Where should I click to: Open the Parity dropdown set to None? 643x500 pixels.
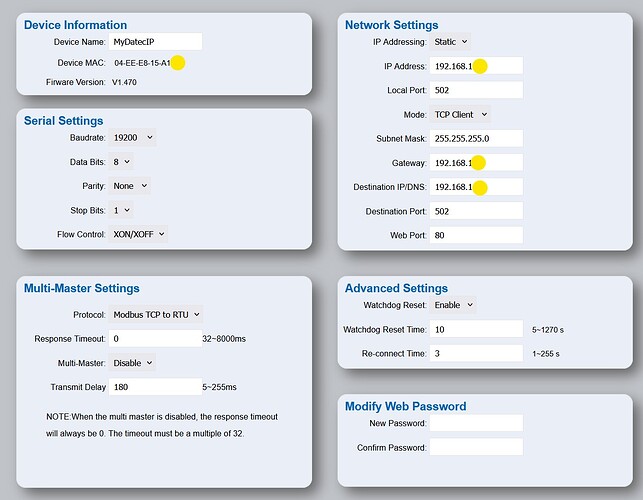click(x=130, y=186)
